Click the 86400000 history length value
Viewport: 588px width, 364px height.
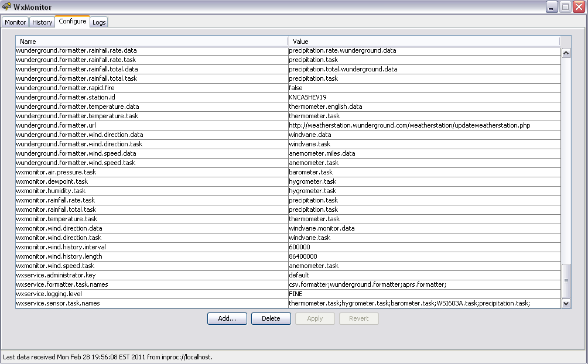[x=303, y=256]
